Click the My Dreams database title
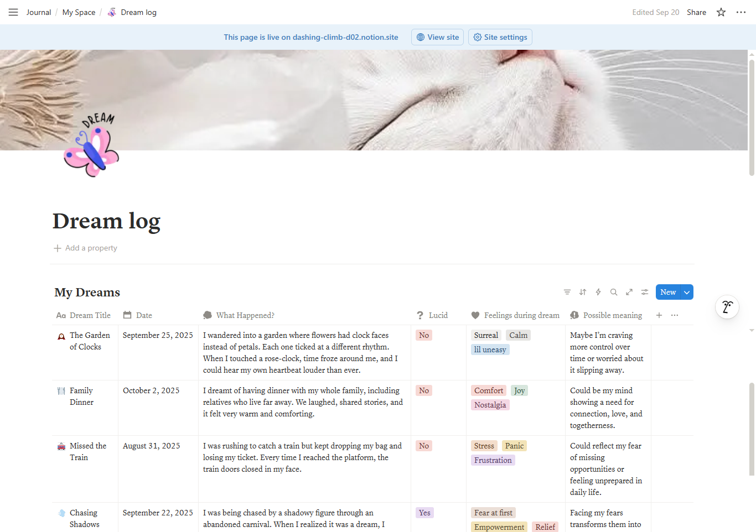The height and width of the screenshot is (532, 756). coord(87,292)
